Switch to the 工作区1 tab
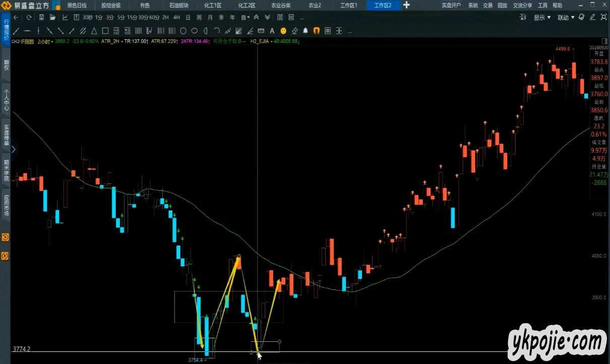 348,6
